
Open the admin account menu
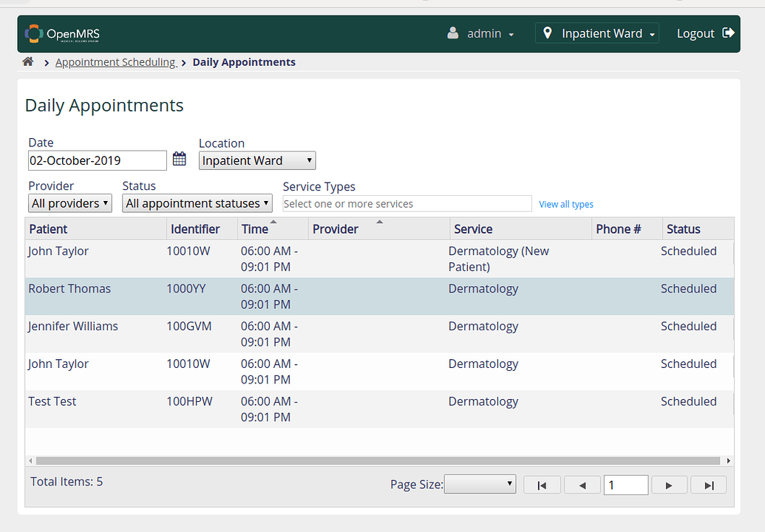[484, 33]
